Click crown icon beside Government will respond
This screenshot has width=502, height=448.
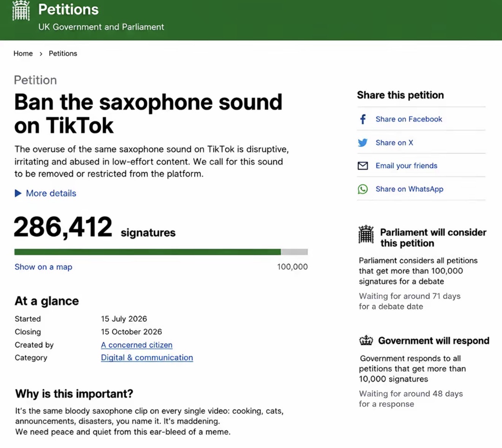366,340
